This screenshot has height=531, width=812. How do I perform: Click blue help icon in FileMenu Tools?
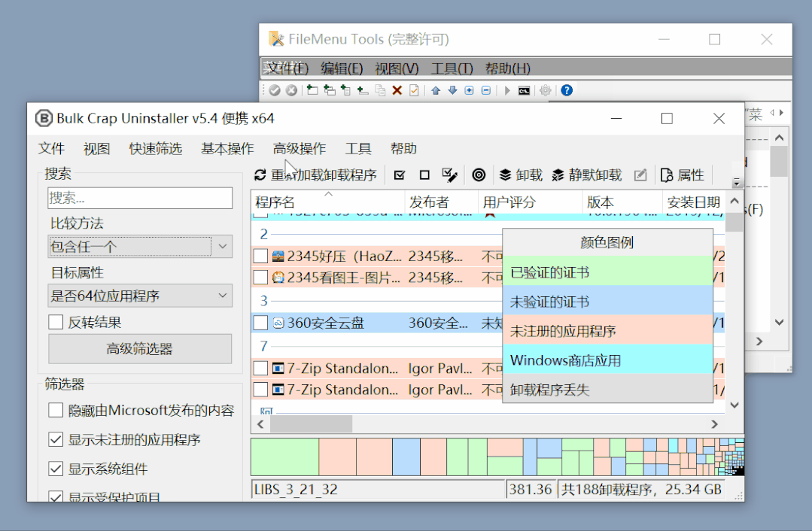[x=567, y=90]
